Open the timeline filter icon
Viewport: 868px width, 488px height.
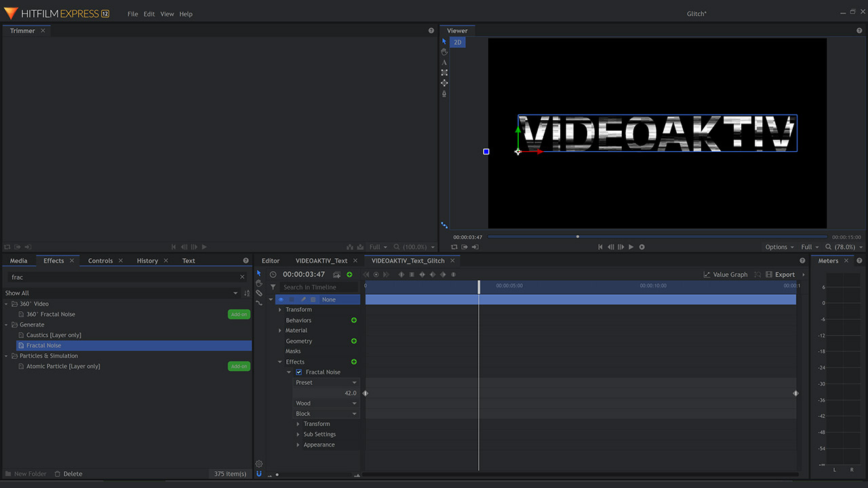click(273, 287)
